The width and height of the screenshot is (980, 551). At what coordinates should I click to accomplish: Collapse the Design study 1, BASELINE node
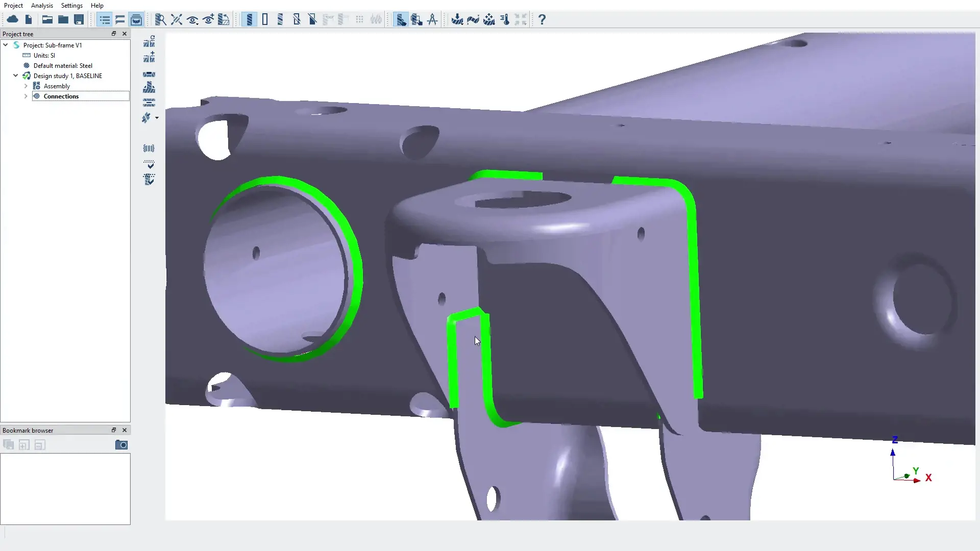pos(15,76)
